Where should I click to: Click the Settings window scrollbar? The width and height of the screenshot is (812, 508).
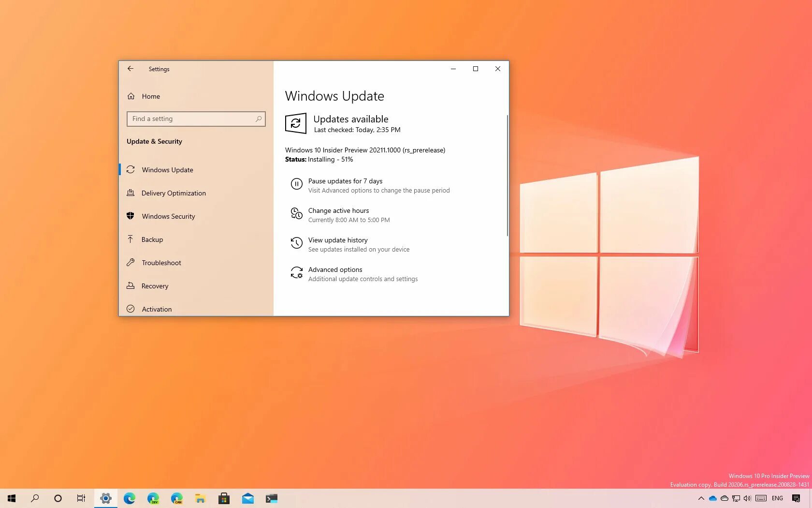tap(507, 175)
